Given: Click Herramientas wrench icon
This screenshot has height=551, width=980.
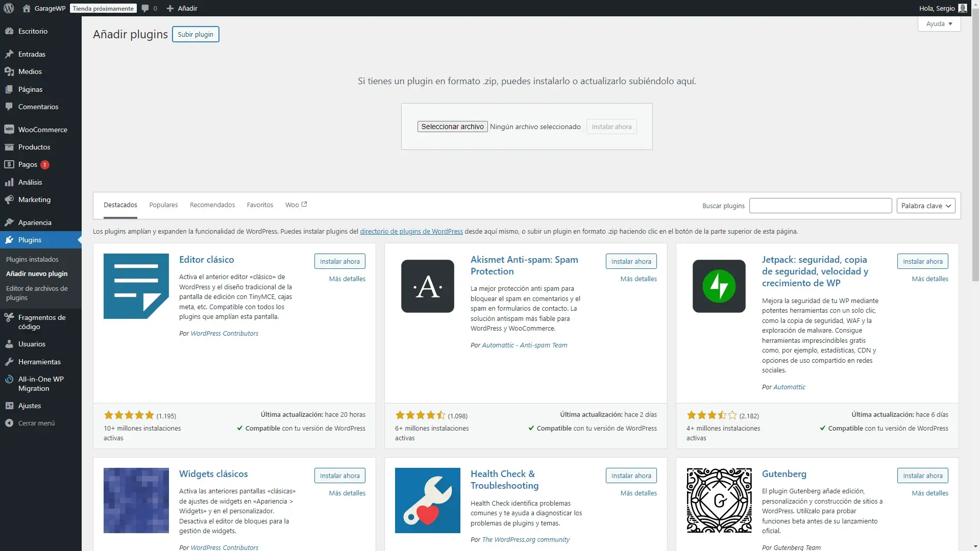Looking at the screenshot, I should [x=9, y=362].
